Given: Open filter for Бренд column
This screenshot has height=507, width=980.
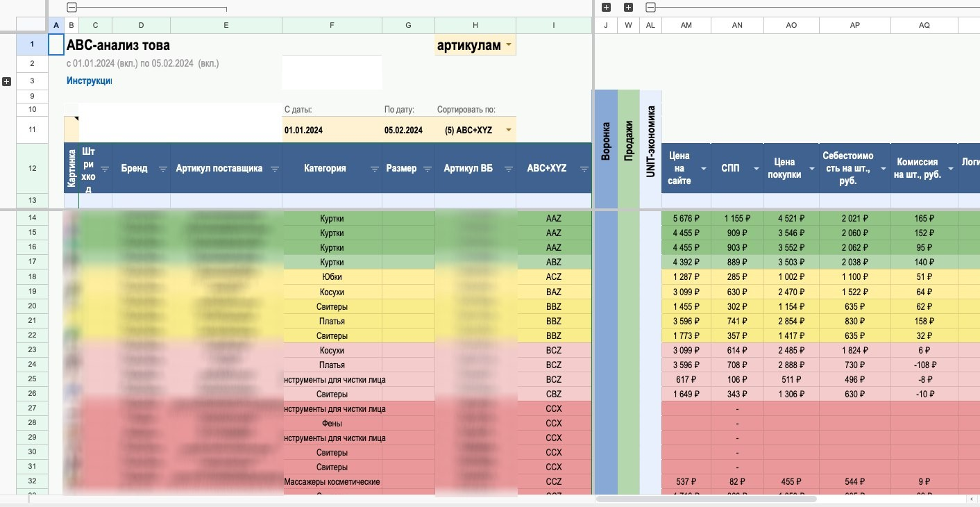Looking at the screenshot, I should point(163,169).
